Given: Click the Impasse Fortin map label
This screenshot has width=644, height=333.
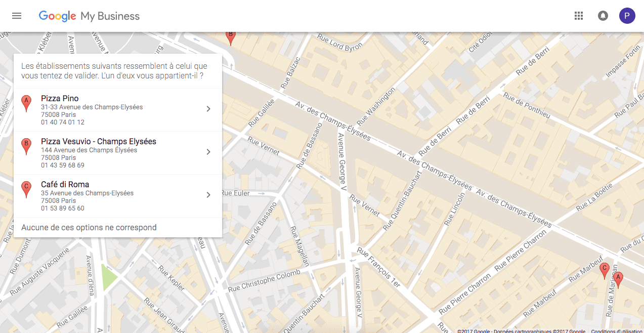Looking at the screenshot, I should pos(623,61).
